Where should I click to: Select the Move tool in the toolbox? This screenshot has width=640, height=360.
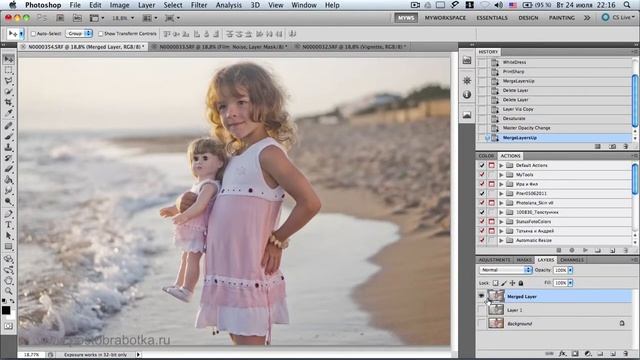tap(9, 60)
